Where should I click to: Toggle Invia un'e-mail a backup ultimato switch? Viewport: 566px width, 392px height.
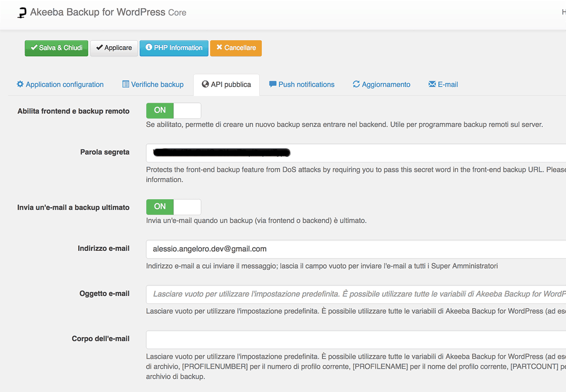click(x=173, y=207)
